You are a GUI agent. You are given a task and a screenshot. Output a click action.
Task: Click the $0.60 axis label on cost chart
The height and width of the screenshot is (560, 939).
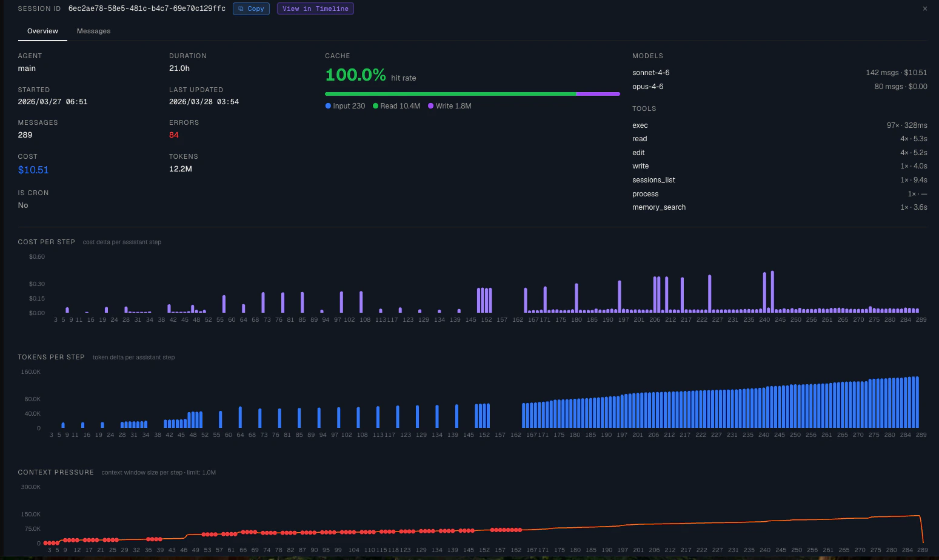coord(37,257)
